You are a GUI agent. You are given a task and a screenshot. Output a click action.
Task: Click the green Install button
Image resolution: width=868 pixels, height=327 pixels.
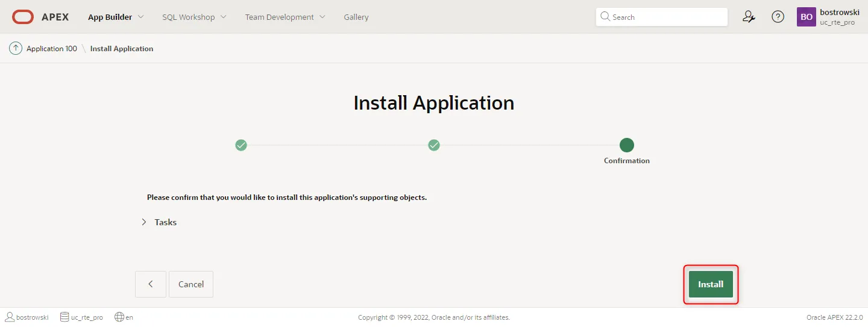coord(711,284)
